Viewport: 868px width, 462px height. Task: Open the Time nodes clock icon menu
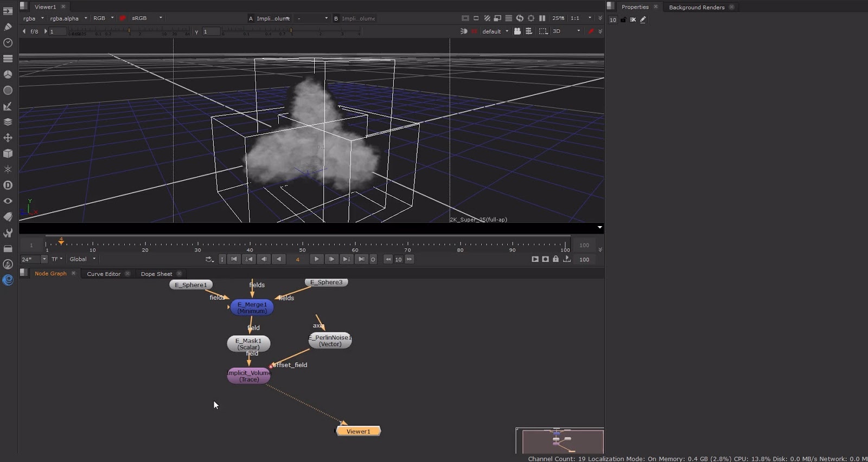[x=8, y=42]
